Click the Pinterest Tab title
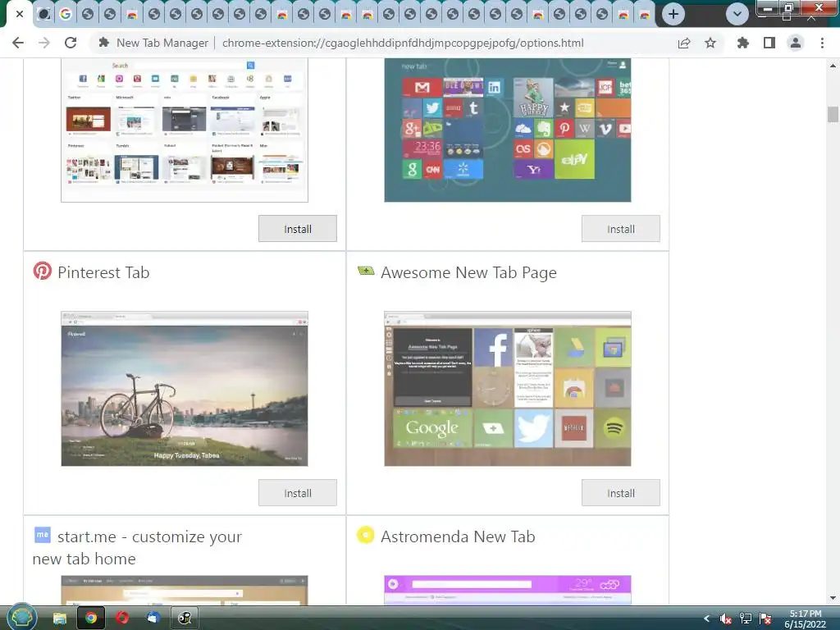The height and width of the screenshot is (630, 840). pyautogui.click(x=103, y=272)
